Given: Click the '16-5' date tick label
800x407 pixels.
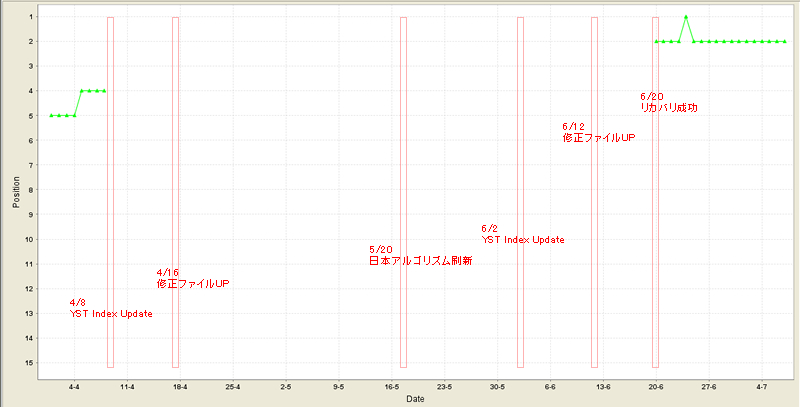Looking at the screenshot, I should click(x=391, y=387).
